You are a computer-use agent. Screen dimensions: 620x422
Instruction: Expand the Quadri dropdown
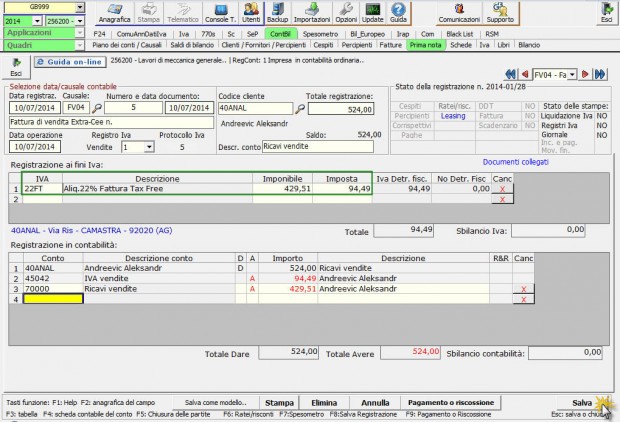tap(80, 45)
